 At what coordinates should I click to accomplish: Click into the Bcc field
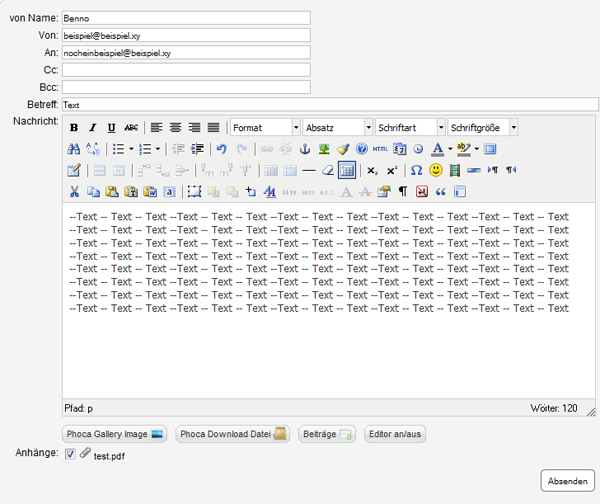coord(186,87)
